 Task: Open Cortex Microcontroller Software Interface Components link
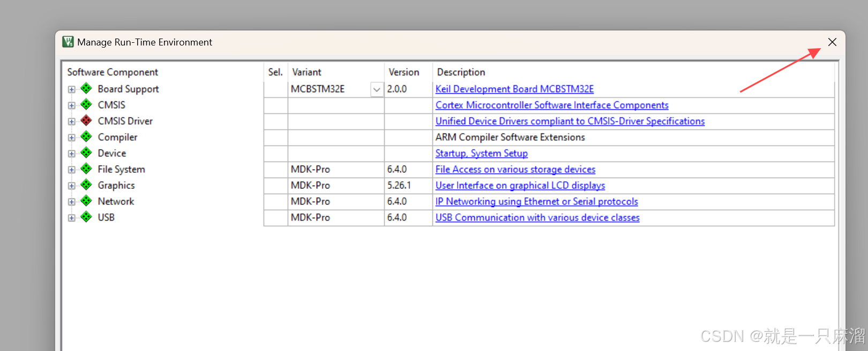click(552, 105)
